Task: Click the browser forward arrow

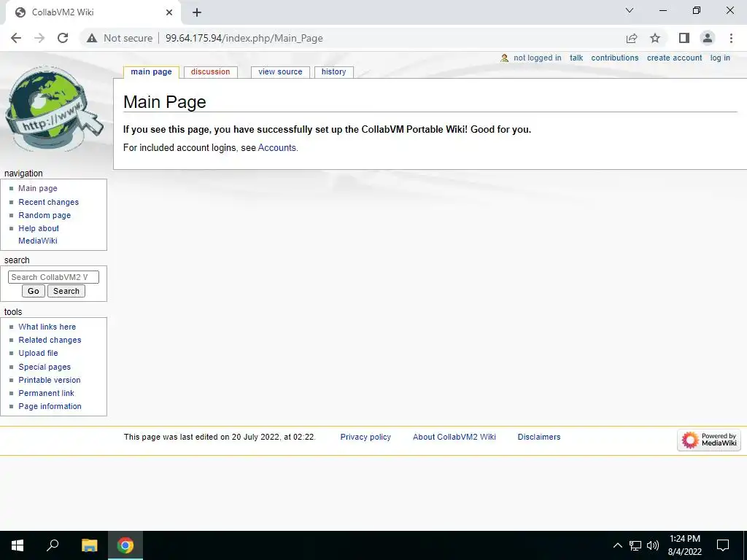Action: (x=39, y=38)
